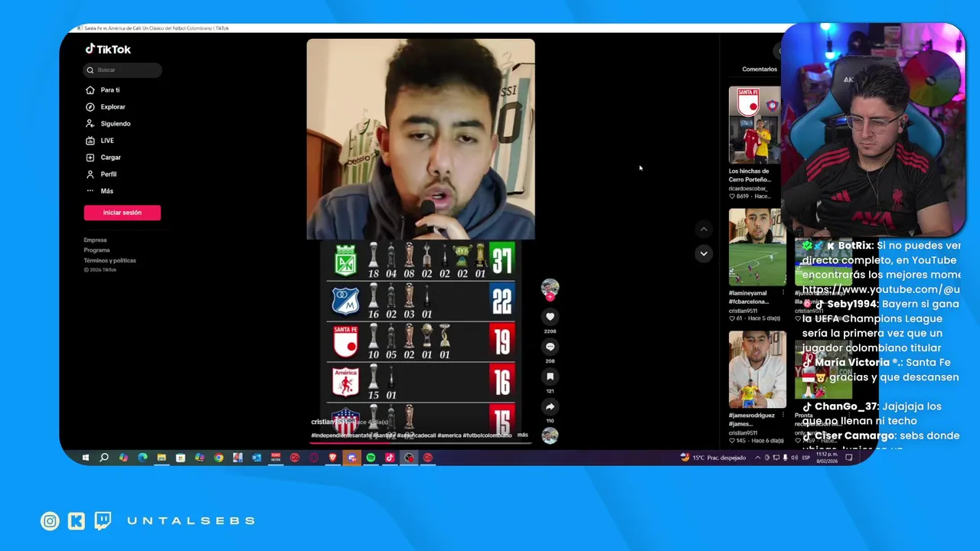
Task: Open Brave browser from taskbar
Action: click(x=333, y=458)
